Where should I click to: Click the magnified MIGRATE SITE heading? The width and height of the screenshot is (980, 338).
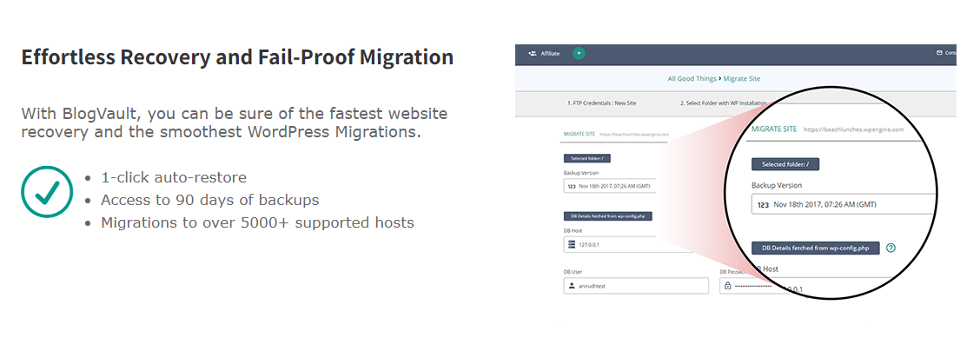click(x=774, y=129)
